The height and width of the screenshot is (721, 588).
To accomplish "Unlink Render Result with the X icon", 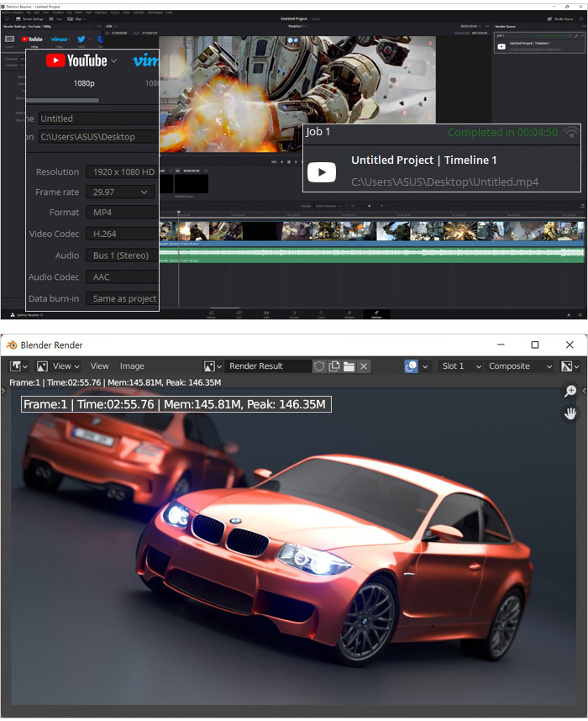I will tap(364, 366).
